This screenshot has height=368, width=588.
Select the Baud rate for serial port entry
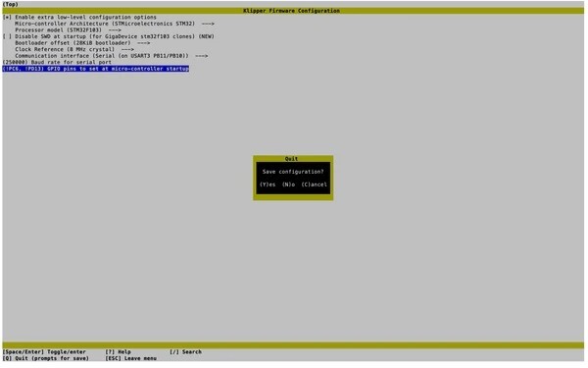57,62
